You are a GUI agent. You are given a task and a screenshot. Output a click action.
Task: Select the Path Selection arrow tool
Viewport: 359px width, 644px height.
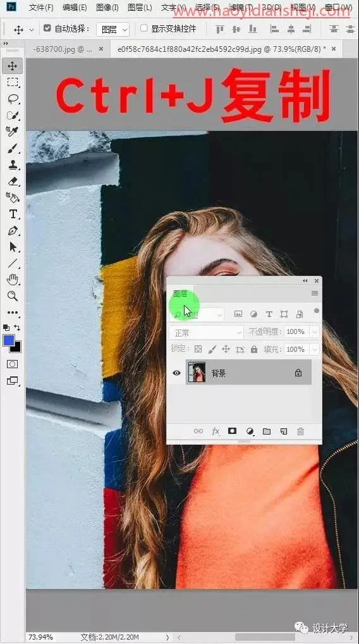point(12,247)
